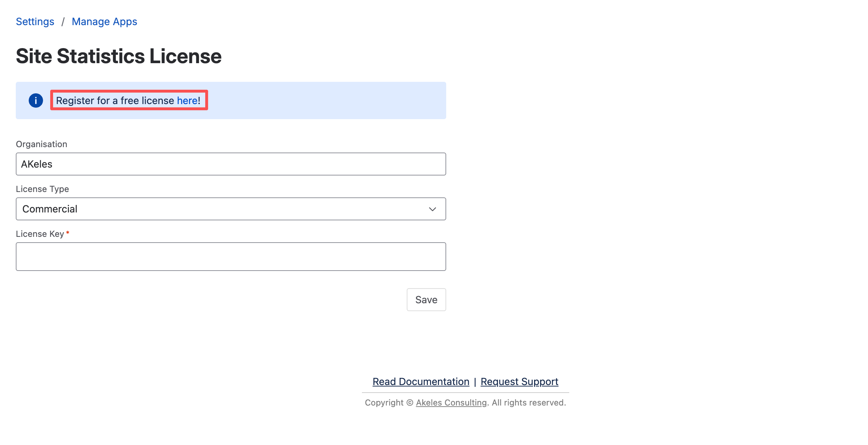The width and height of the screenshot is (868, 445).
Task: Open Manage Apps breadcrumb link
Action: (104, 22)
